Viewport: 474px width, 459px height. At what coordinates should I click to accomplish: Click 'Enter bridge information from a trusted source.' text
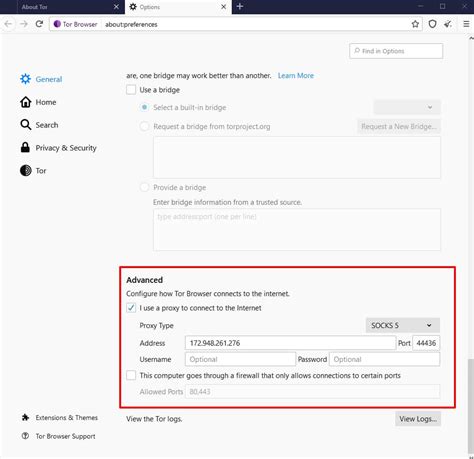coord(227,202)
